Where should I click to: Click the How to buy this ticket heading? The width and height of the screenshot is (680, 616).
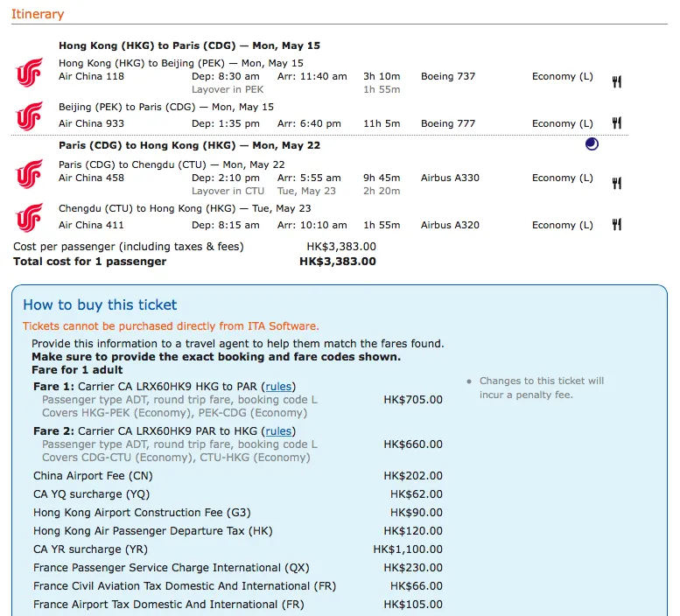(100, 304)
